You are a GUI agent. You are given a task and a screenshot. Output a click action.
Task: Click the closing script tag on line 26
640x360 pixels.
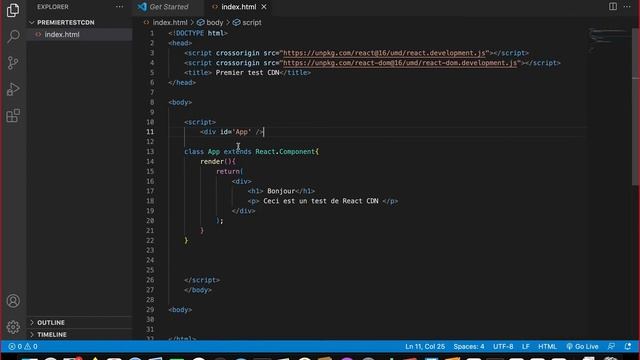(x=202, y=280)
